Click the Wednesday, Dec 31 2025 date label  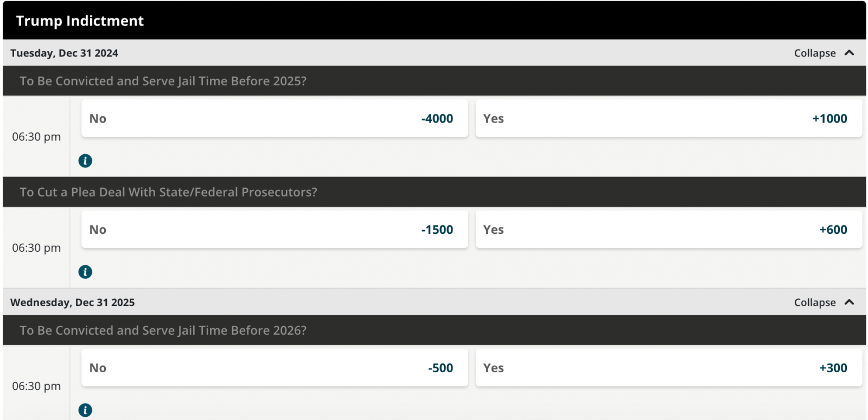(x=72, y=302)
